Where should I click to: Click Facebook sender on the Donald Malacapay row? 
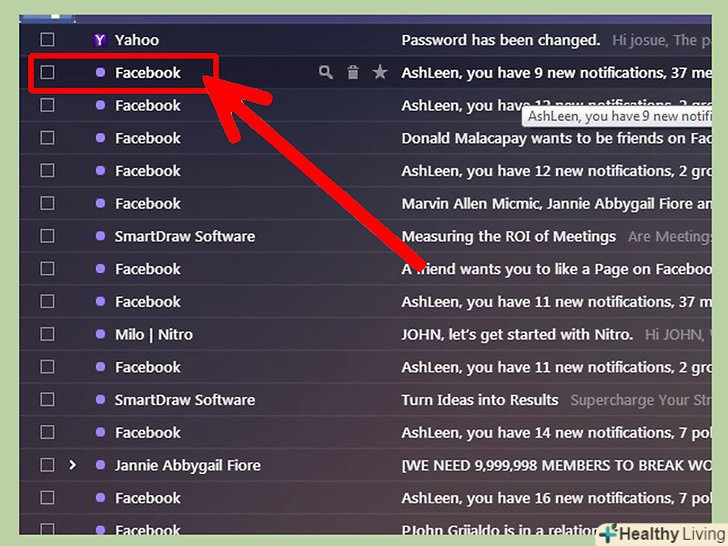pos(148,138)
